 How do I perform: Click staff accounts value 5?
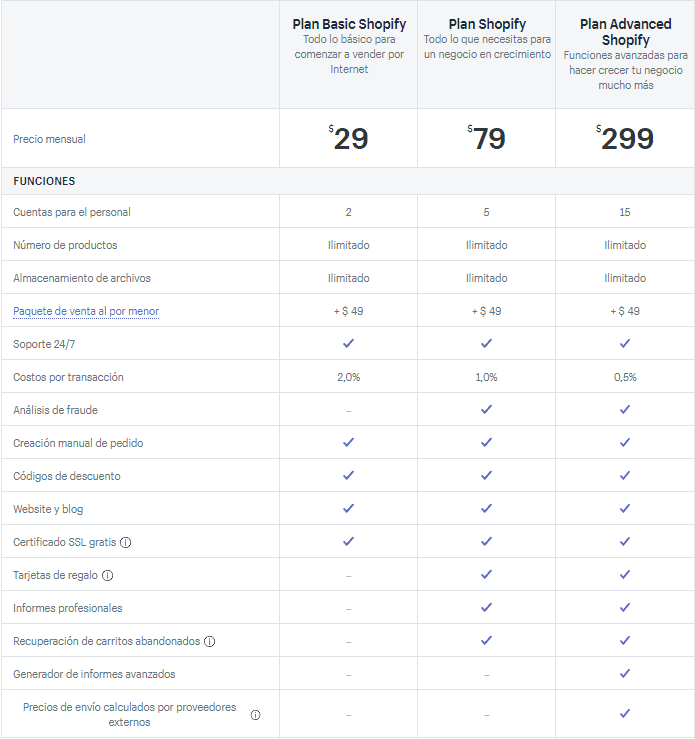(x=486, y=212)
